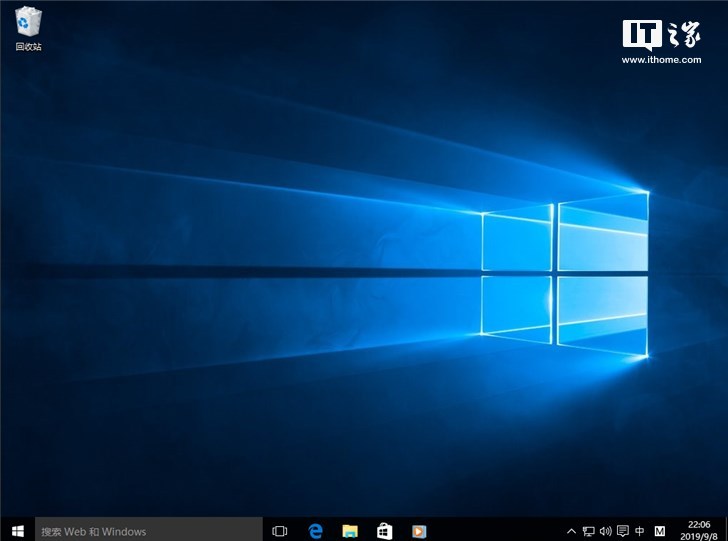
Task: Open the volume control in the tray
Action: pos(605,531)
